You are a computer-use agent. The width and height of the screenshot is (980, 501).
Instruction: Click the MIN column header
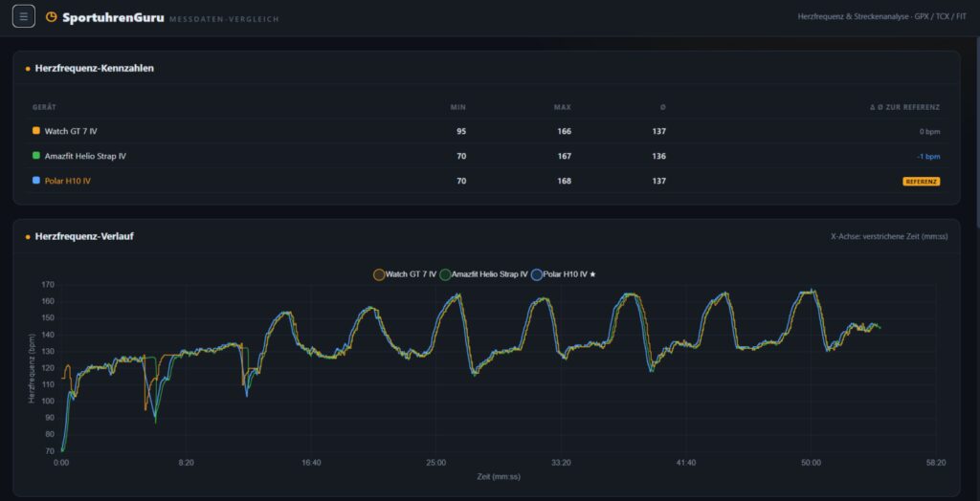(458, 107)
